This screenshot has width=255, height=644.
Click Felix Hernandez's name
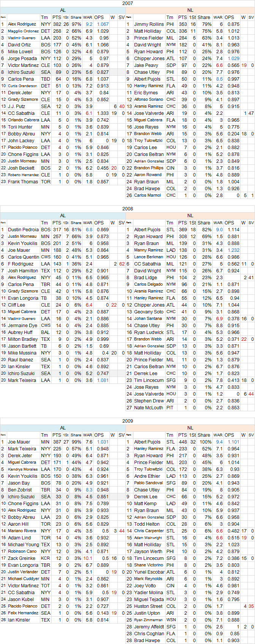pos(24,613)
